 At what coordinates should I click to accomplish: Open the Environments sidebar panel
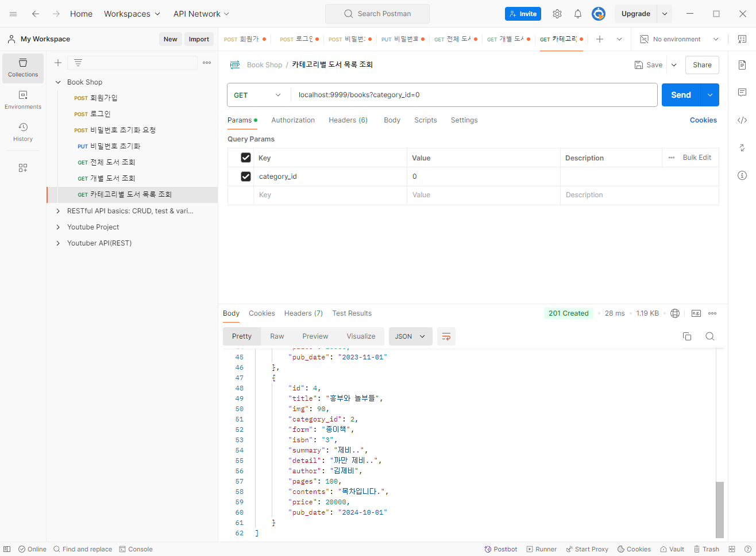click(23, 100)
